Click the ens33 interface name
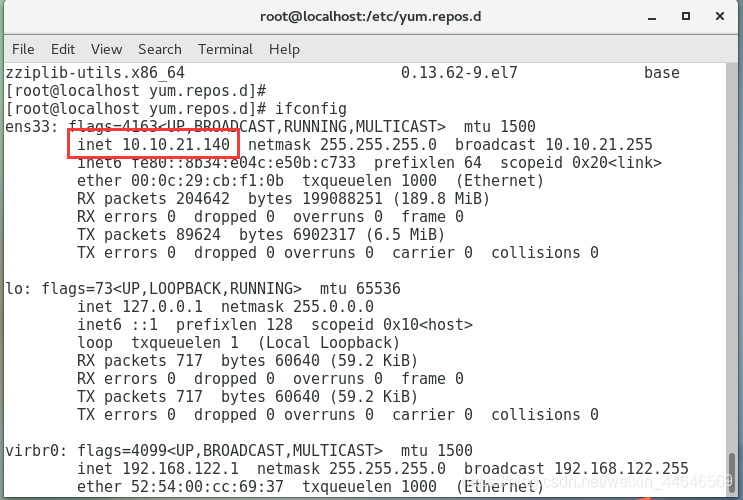The width and height of the screenshot is (743, 500). [27, 127]
